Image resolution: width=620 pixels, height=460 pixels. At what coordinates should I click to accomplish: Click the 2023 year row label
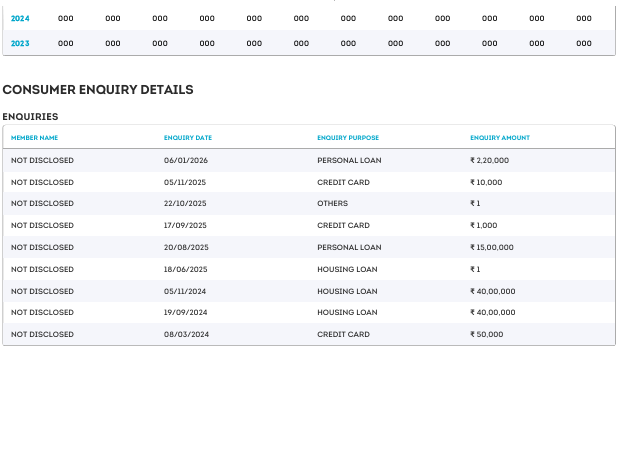coord(20,43)
